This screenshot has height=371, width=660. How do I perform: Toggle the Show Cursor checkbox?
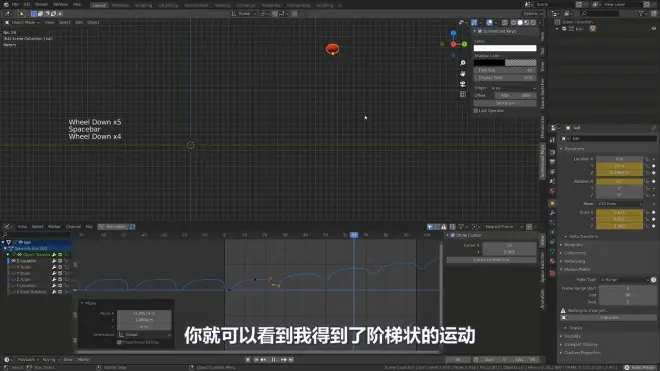pos(453,235)
